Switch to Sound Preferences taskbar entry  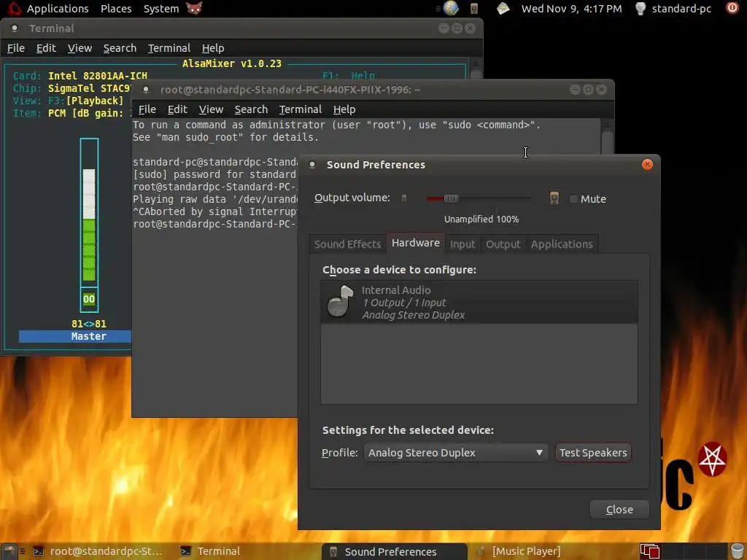point(395,551)
